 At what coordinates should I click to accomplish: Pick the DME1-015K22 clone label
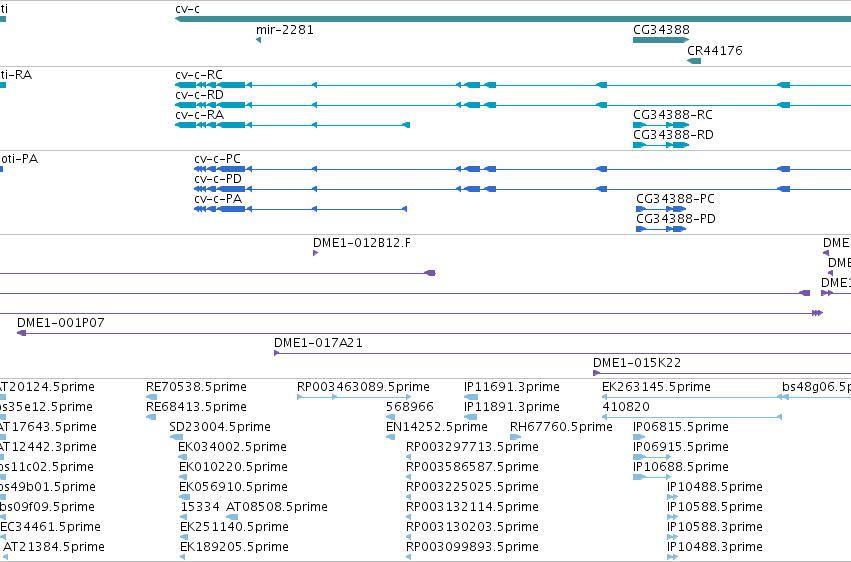pyautogui.click(x=637, y=362)
